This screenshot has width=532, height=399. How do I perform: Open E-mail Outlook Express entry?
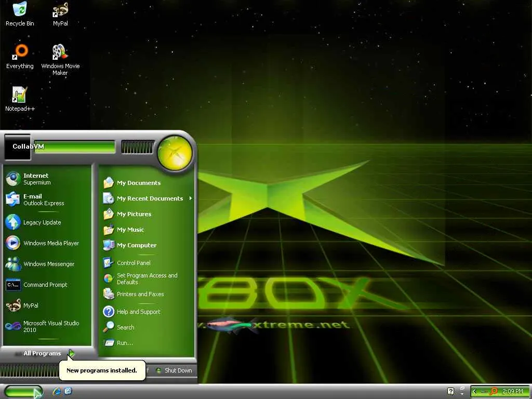click(x=47, y=199)
